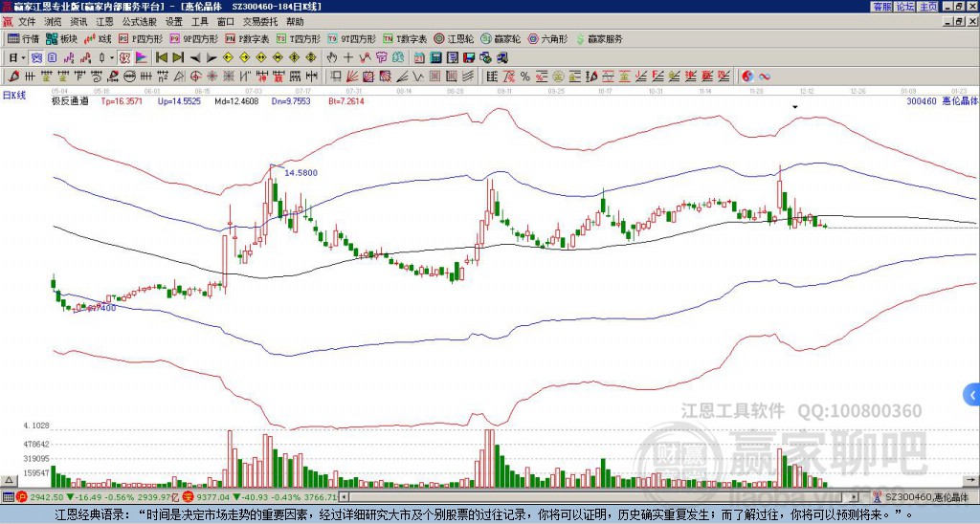Jump to first bar icon
Viewport: 980px width, 524px height.
[161, 58]
